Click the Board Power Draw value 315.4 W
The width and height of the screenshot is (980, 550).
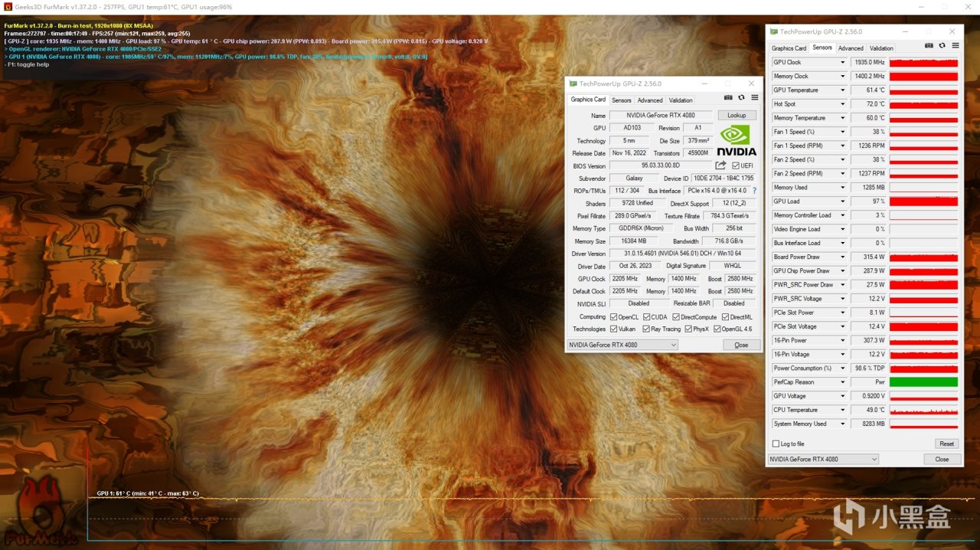click(x=868, y=257)
